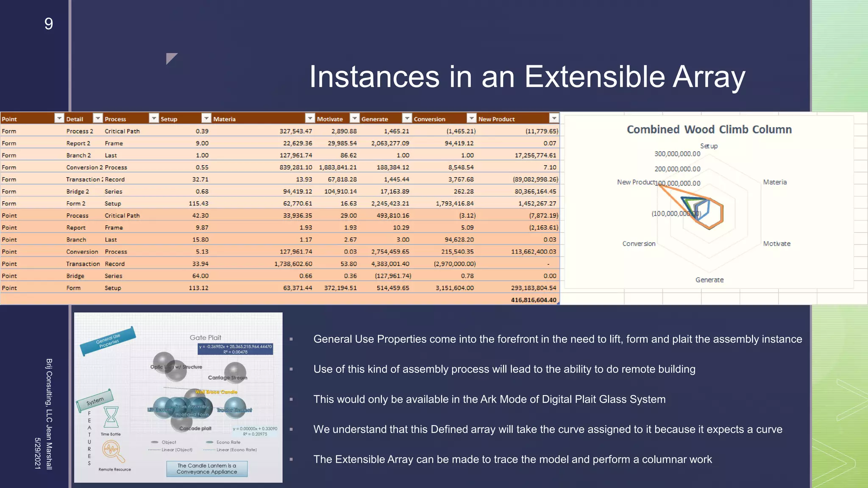
Task: Expand the New Product filter dropdown
Action: tap(554, 118)
